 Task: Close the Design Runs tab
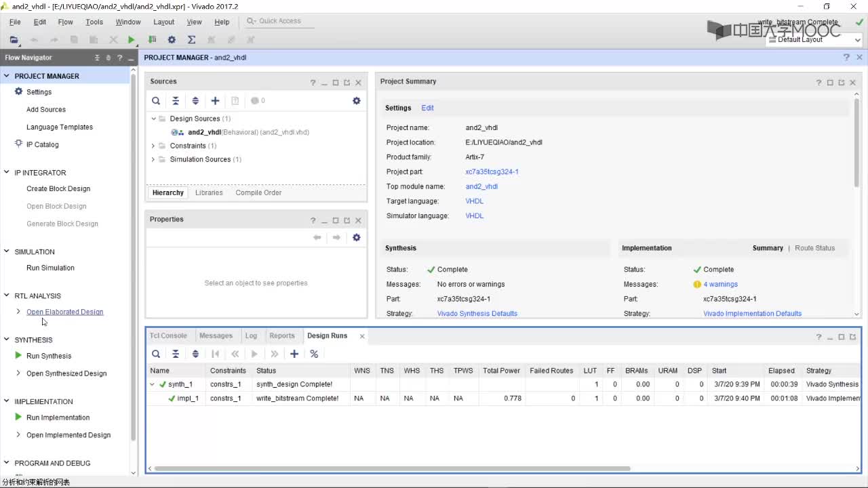pyautogui.click(x=362, y=335)
